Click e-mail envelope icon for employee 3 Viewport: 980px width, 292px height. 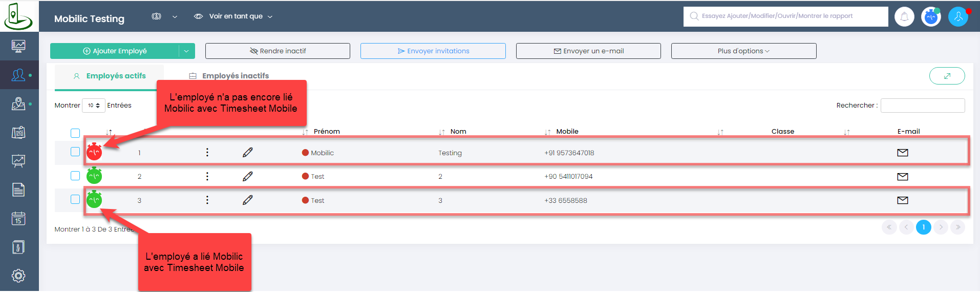(903, 200)
